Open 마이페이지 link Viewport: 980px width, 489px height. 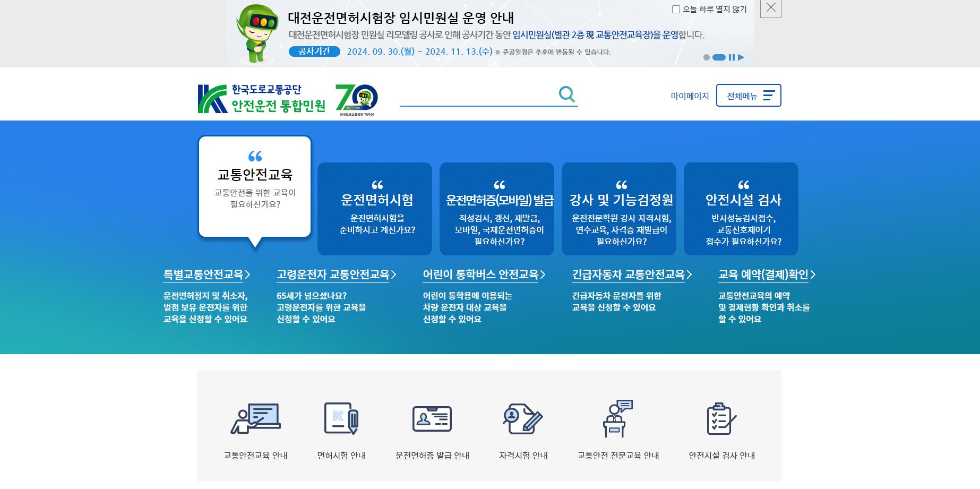click(x=690, y=96)
